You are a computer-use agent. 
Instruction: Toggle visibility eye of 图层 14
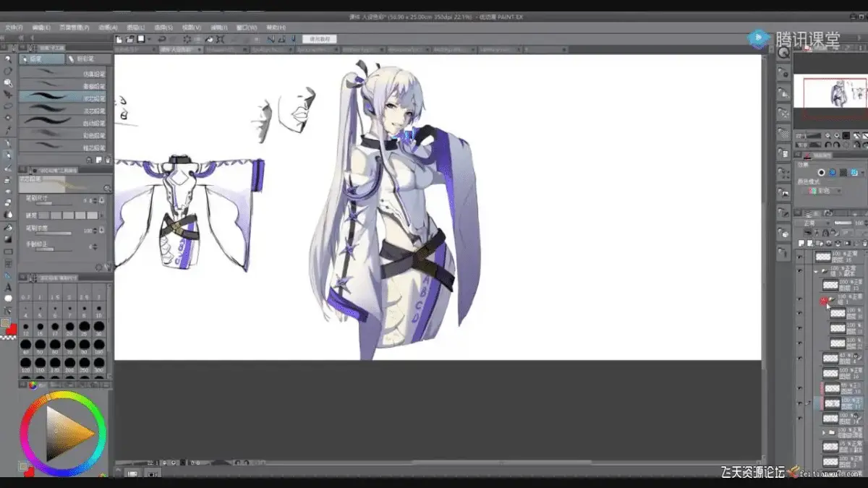pyautogui.click(x=799, y=418)
